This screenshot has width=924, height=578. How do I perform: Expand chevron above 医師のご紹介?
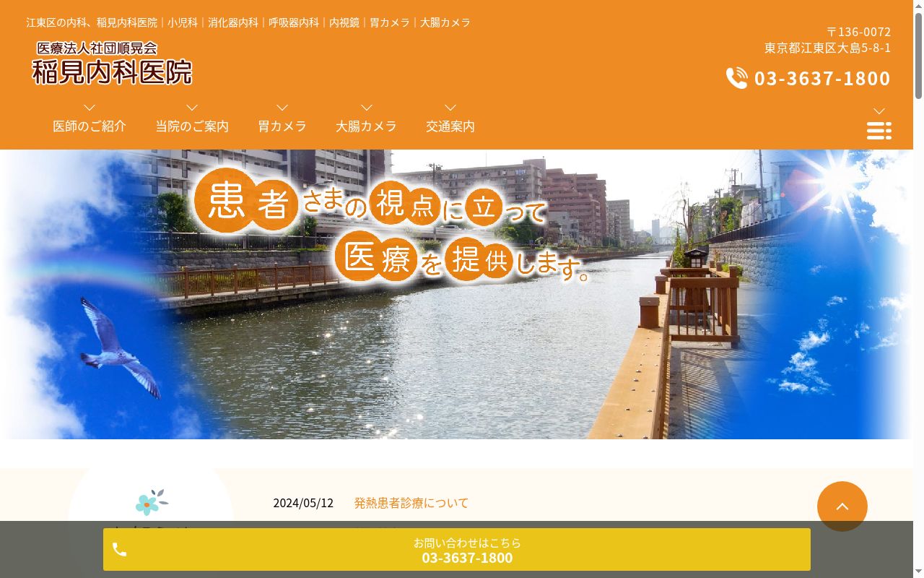click(90, 108)
